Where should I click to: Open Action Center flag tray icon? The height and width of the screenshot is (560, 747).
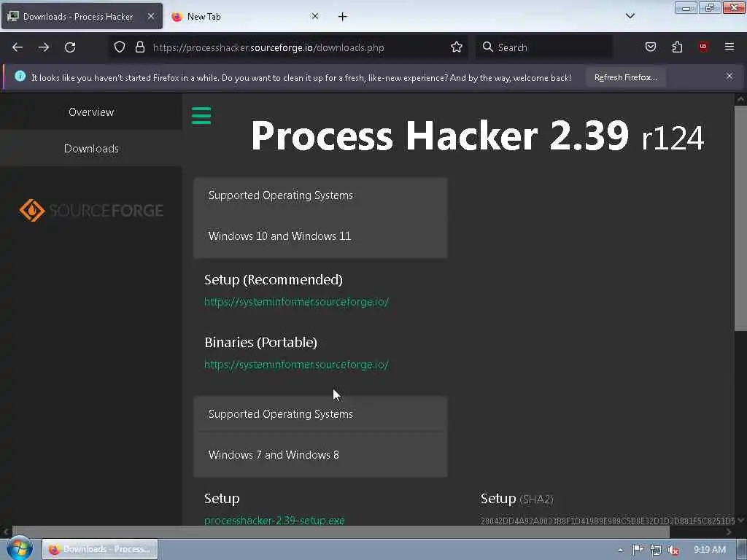(638, 550)
